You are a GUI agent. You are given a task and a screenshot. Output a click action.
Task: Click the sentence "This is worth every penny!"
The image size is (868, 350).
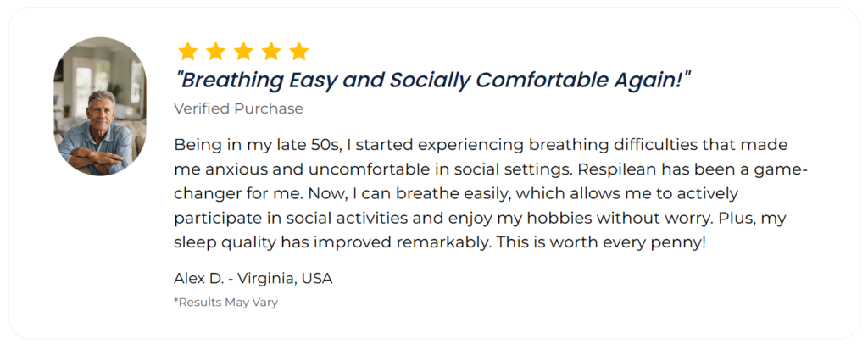(x=601, y=242)
